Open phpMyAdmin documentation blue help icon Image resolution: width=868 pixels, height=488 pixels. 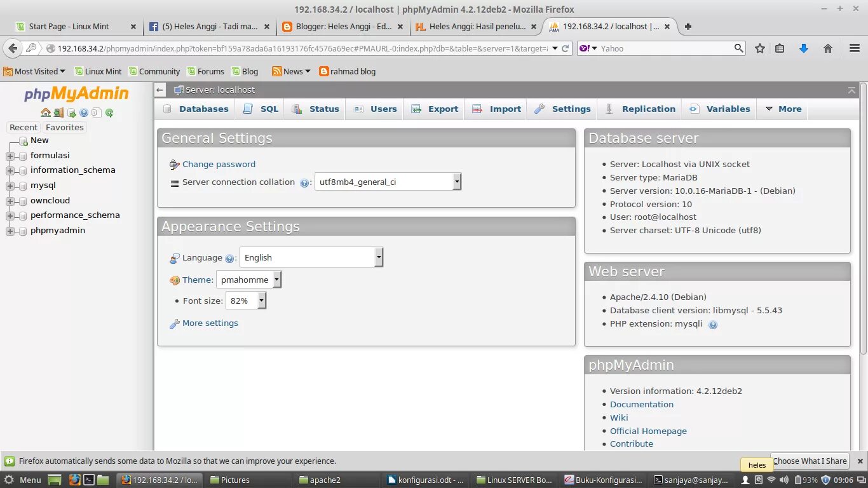(x=84, y=113)
